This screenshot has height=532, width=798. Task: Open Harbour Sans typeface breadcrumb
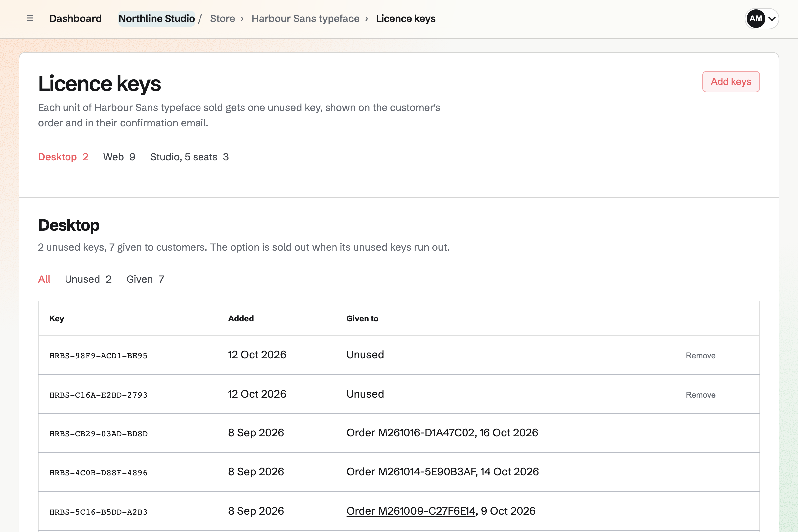point(305,18)
